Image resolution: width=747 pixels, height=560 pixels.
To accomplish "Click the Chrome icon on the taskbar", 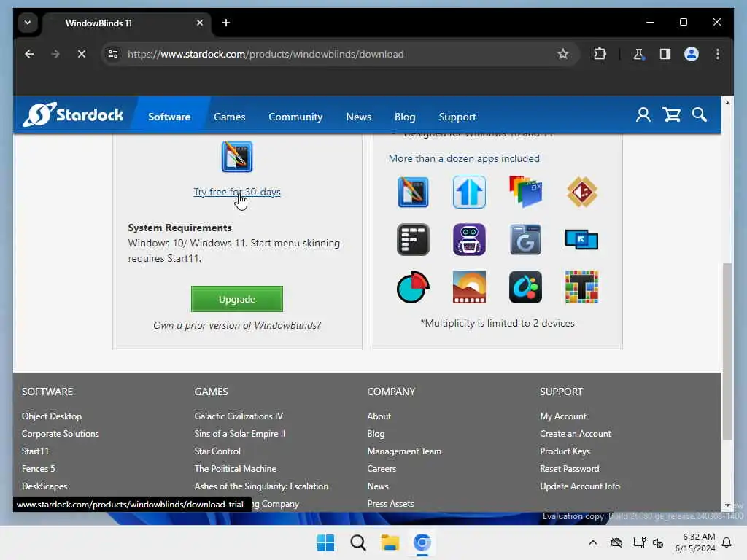I will click(x=422, y=542).
